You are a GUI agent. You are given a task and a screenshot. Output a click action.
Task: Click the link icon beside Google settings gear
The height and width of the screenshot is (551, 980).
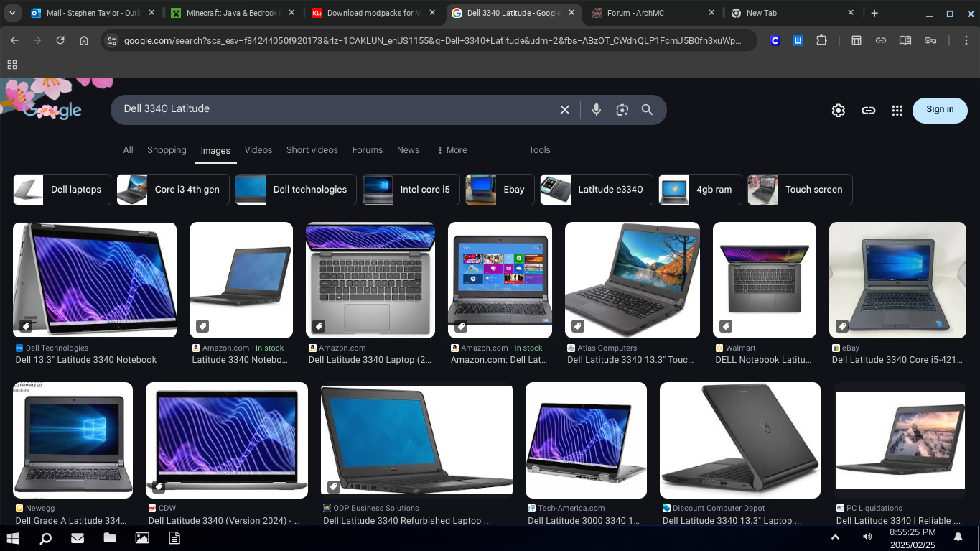868,110
